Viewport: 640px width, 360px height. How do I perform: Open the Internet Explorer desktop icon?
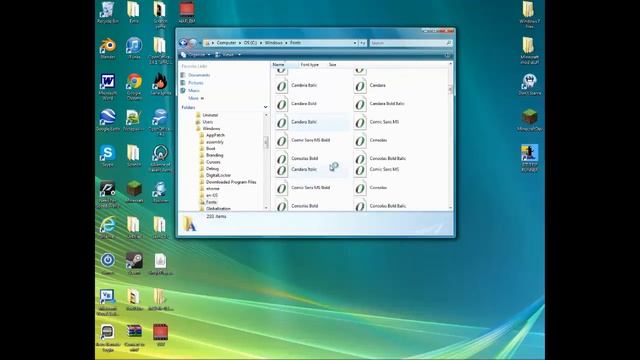pyautogui.click(x=108, y=228)
